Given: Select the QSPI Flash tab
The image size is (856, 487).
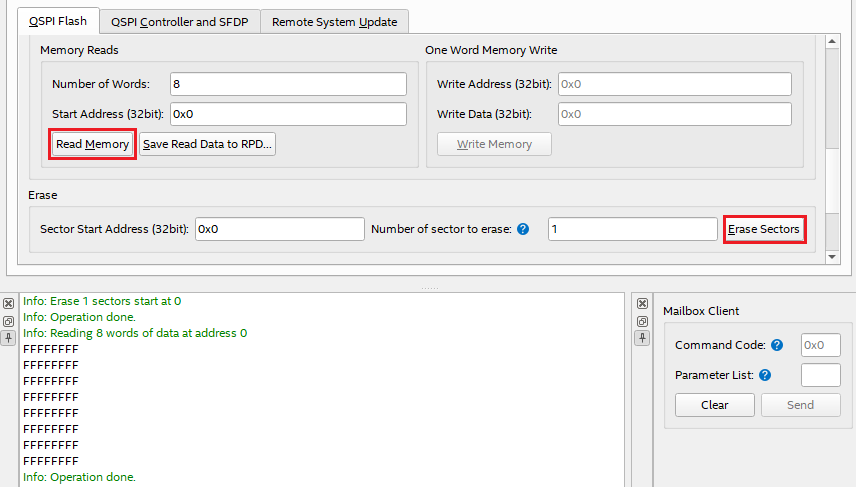Looking at the screenshot, I should [x=57, y=21].
